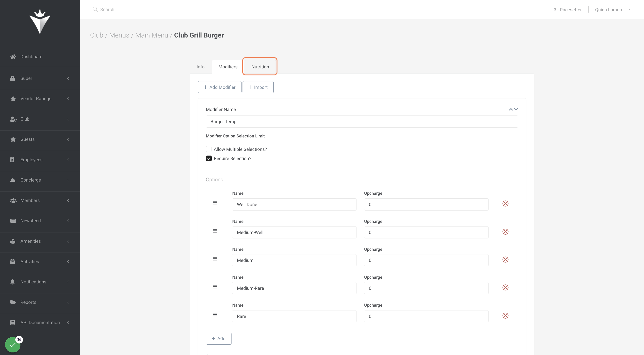This screenshot has height=355, width=644.
Task: Click Add button below options
Action: pyautogui.click(x=218, y=339)
